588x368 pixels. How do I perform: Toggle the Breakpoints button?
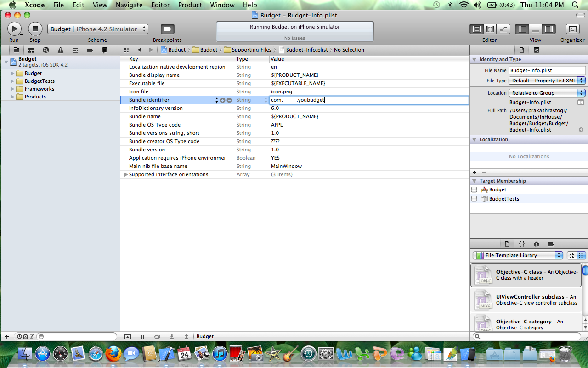167,29
